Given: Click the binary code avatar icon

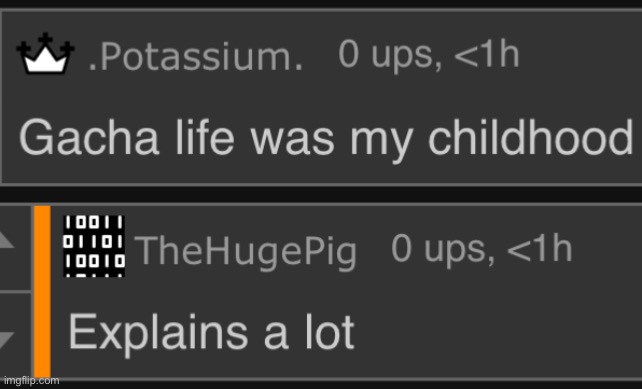Looking at the screenshot, I should [94, 246].
